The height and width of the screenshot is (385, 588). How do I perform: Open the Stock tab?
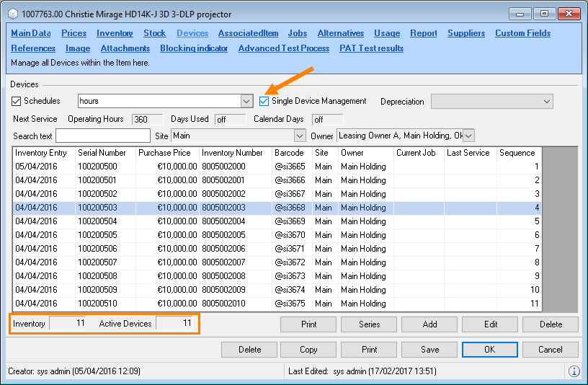[155, 33]
